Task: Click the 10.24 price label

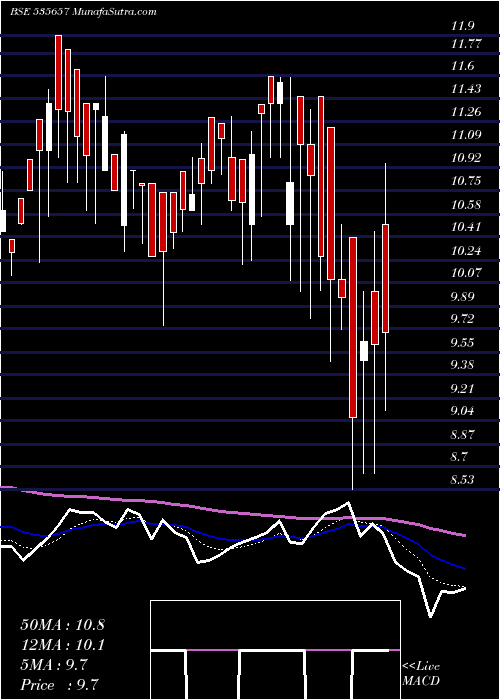Action: [x=466, y=251]
